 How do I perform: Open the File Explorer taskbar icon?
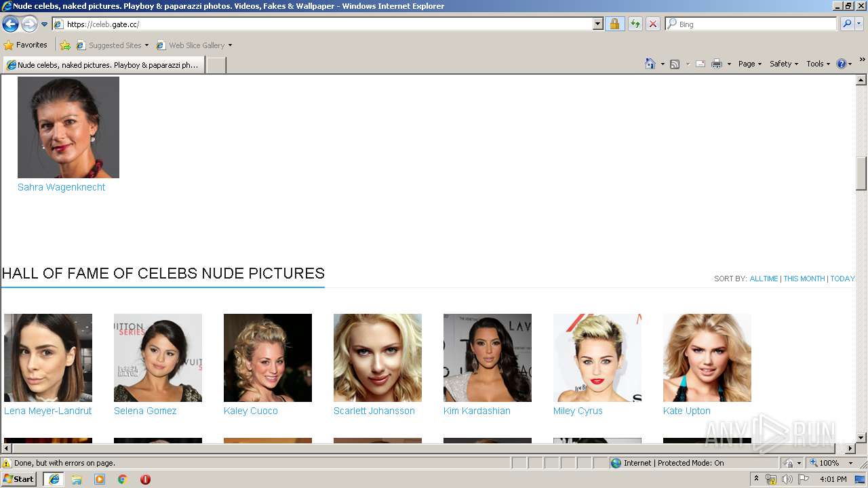(x=77, y=479)
